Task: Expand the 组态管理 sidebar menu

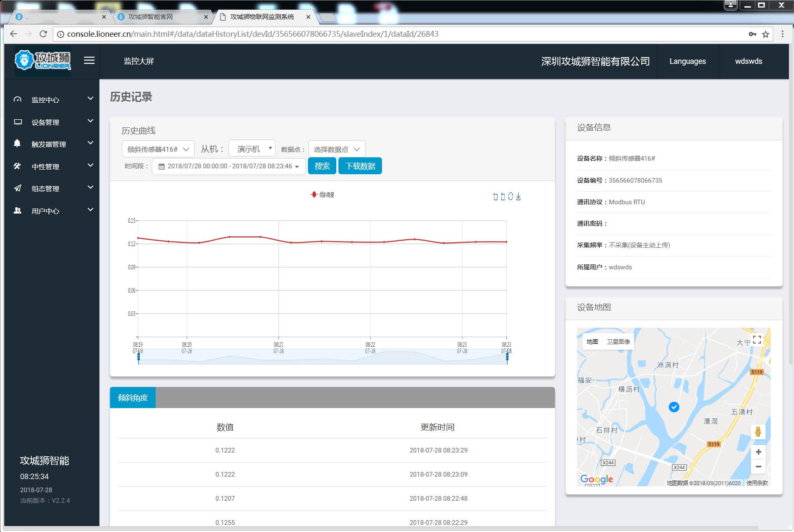Action: click(52, 188)
